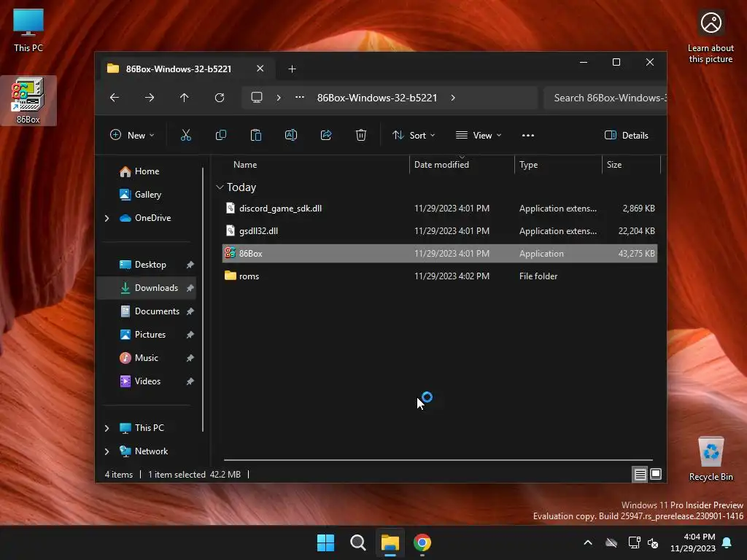Image resolution: width=747 pixels, height=560 pixels.
Task: Collapse the Today group
Action: (x=220, y=187)
